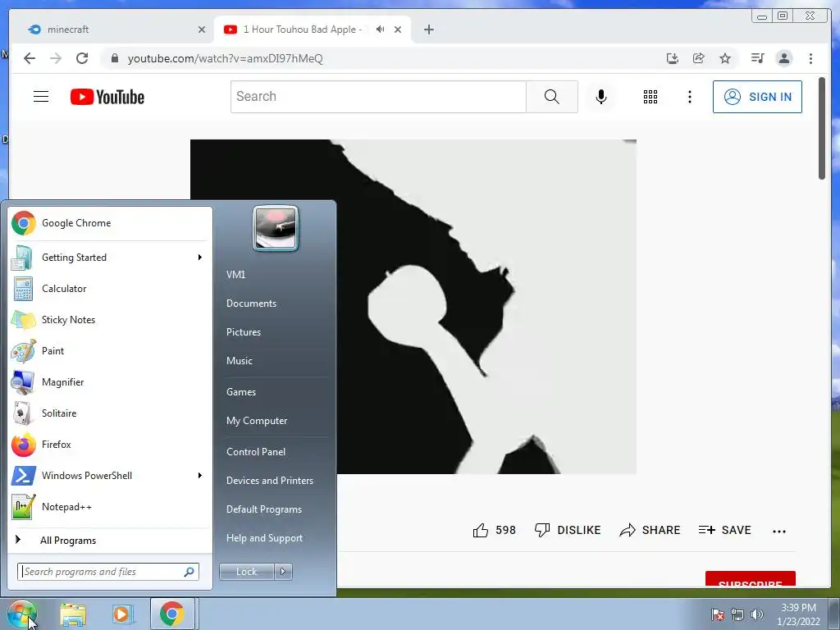The image size is (840, 630).
Task: Expand All Programs list
Action: [x=110, y=541]
